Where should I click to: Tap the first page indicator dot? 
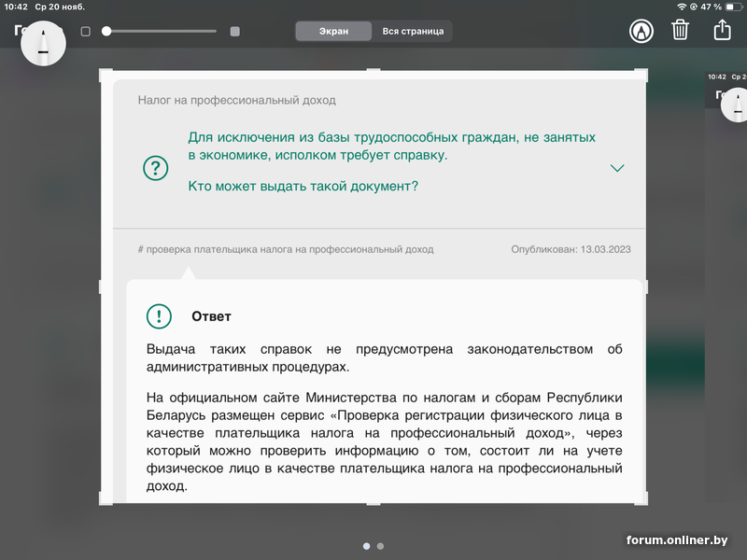pyautogui.click(x=366, y=546)
